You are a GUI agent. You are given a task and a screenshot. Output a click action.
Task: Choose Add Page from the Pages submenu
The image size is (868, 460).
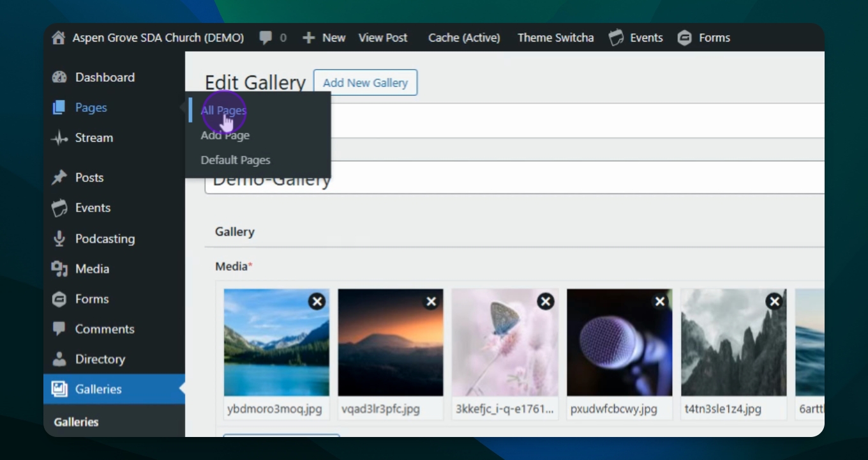coord(225,135)
